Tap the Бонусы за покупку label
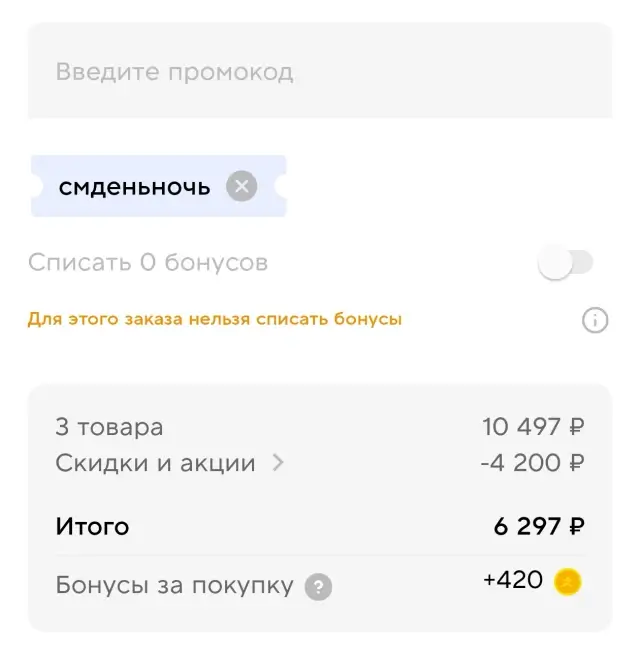Image resolution: width=640 pixels, height=650 pixels. point(174,585)
